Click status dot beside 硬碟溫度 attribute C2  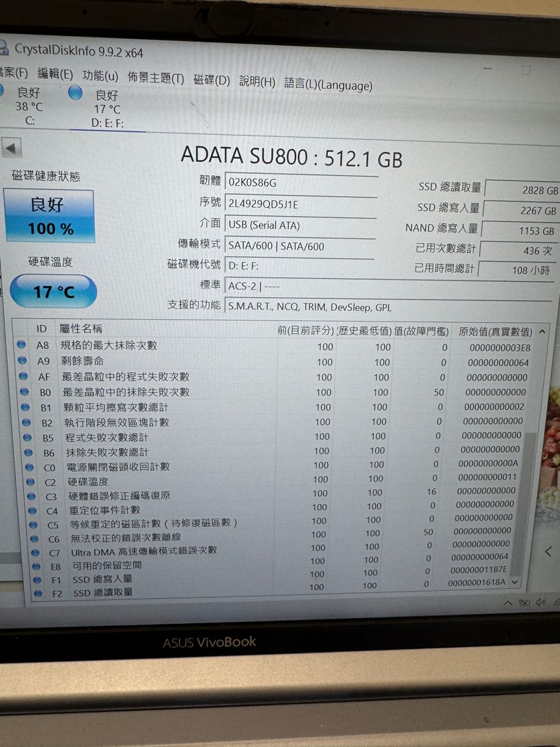[31, 481]
